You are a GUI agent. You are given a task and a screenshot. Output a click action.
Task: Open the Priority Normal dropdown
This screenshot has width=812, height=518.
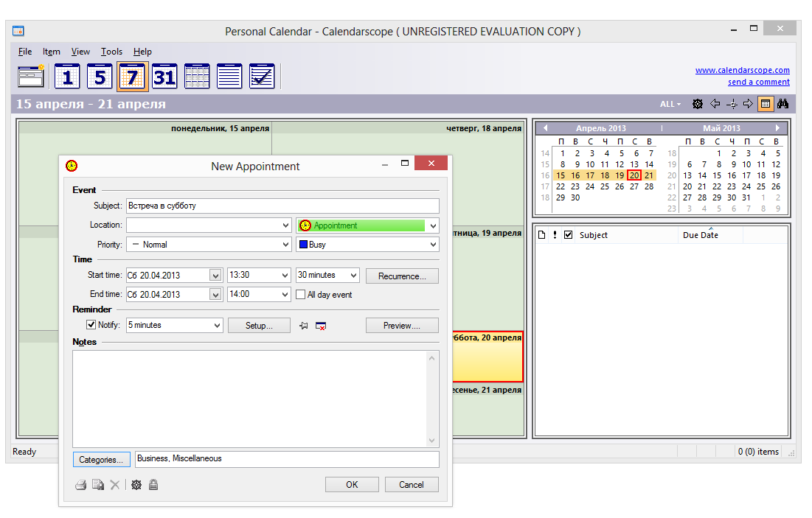286,245
